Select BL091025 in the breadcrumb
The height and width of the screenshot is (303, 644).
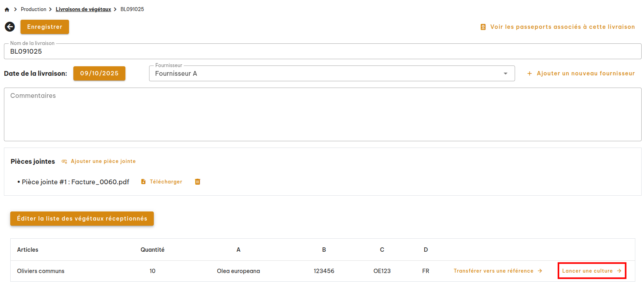tap(132, 9)
